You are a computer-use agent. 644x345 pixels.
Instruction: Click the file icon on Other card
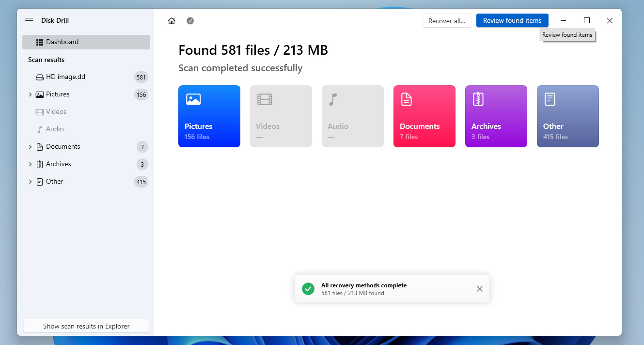click(x=550, y=99)
